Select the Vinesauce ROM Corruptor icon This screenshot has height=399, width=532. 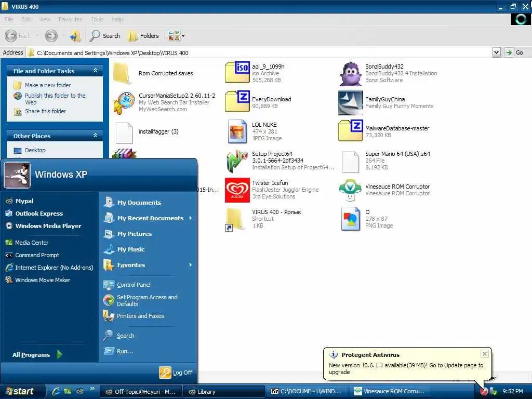(x=351, y=190)
